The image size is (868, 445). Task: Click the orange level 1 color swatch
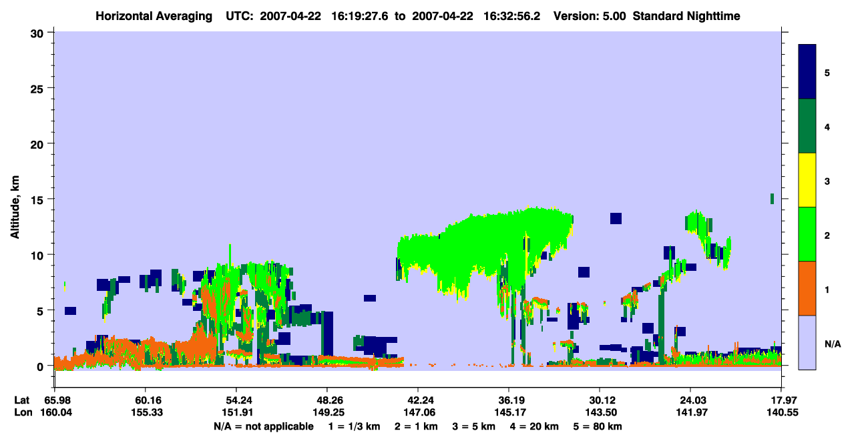(x=807, y=288)
